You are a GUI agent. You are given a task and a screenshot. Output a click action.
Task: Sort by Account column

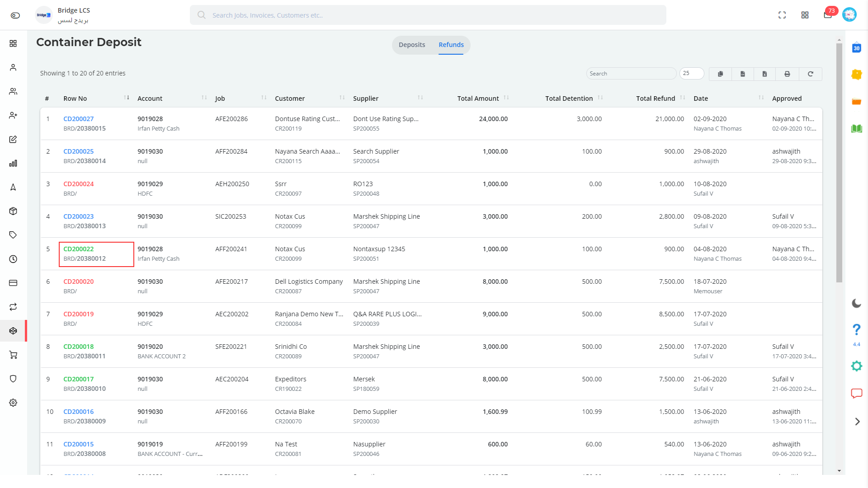click(172, 98)
